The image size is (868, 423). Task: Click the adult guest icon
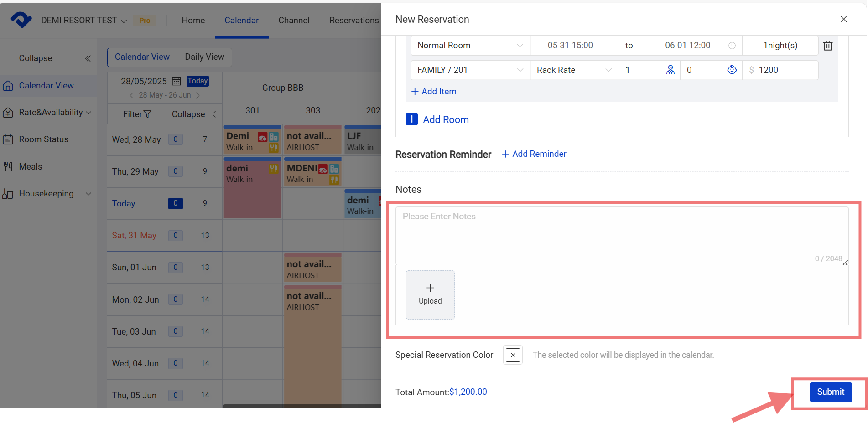click(670, 70)
